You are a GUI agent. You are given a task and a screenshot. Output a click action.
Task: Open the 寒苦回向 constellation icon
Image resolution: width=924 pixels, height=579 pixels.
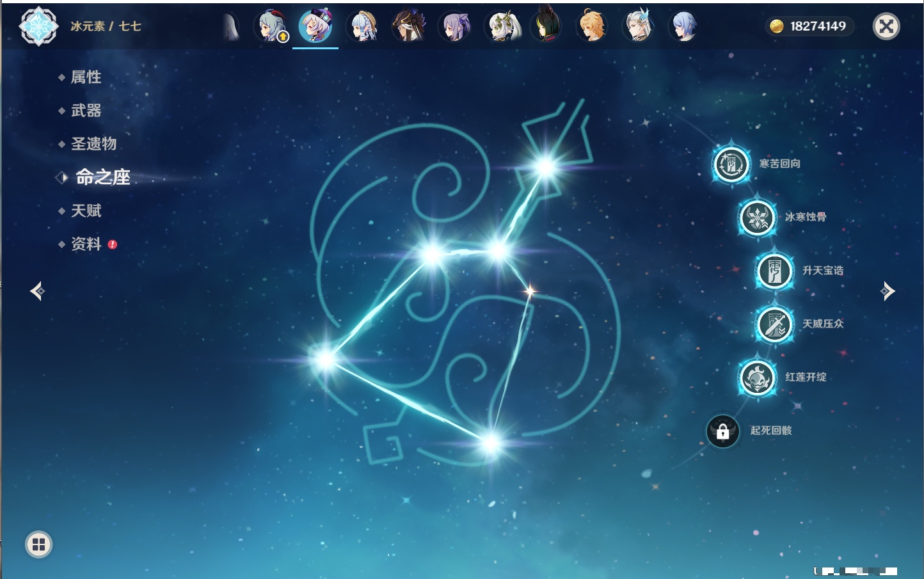[x=731, y=164]
